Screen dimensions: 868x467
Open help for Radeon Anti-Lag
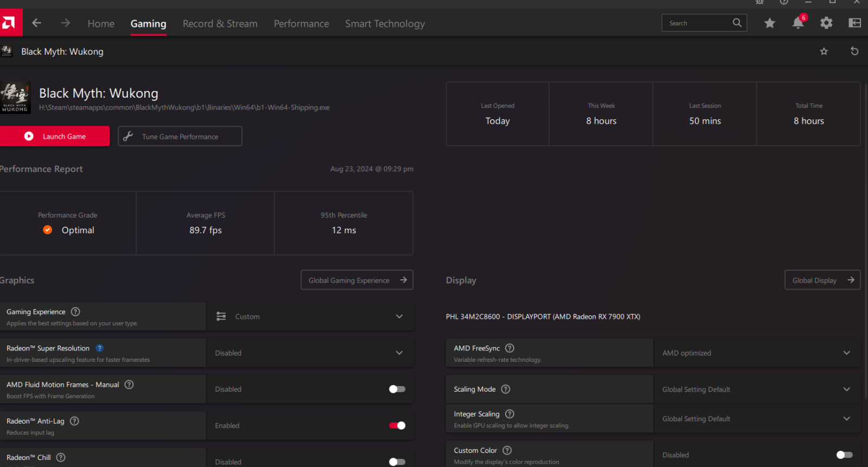(74, 421)
